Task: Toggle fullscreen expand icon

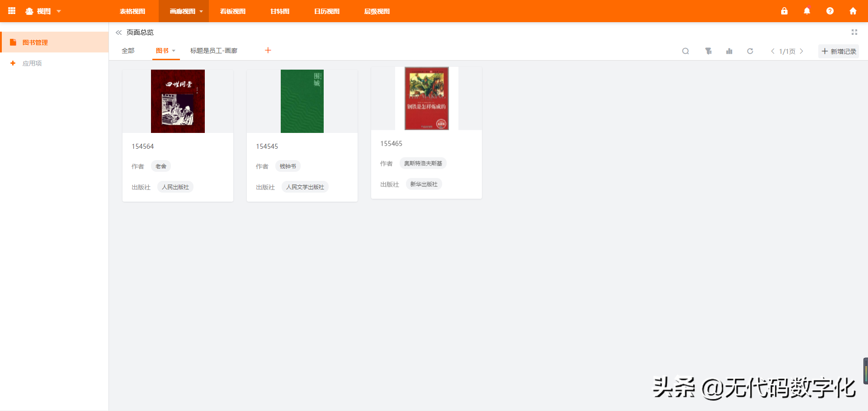Action: pyautogui.click(x=854, y=32)
